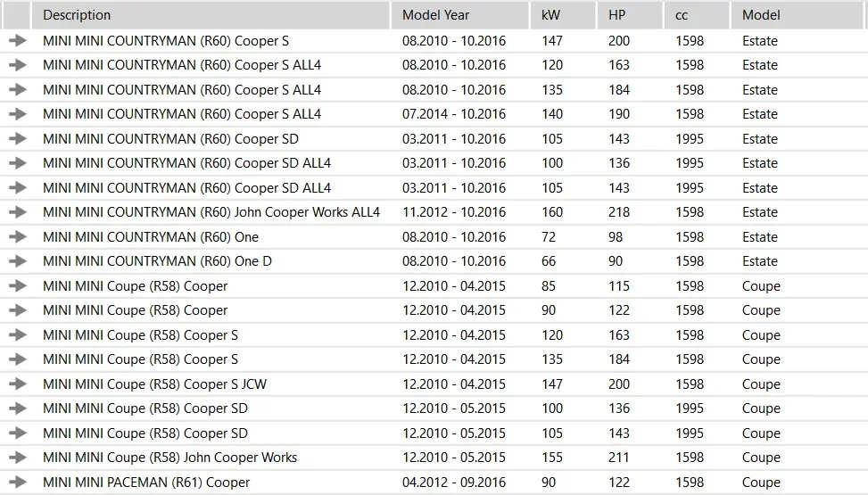Click arrow icon for PACEMAN (R61) Cooper
868x495 pixels.
tap(18, 482)
